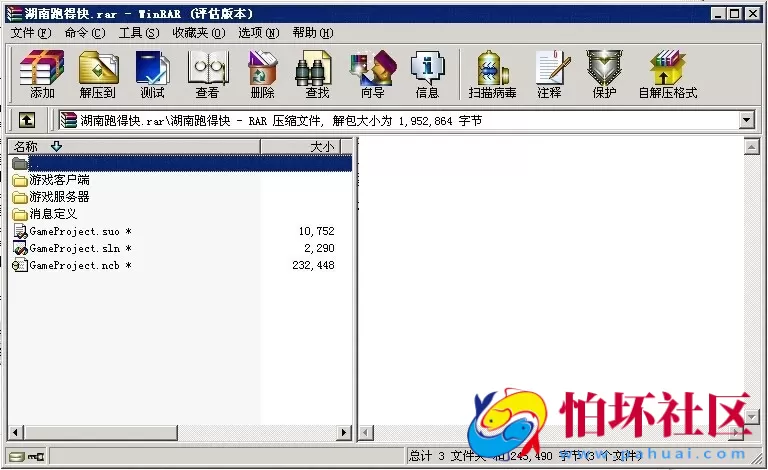Open the 查找 (Find) binoculars tool
This screenshot has width=768, height=470.
(317, 74)
